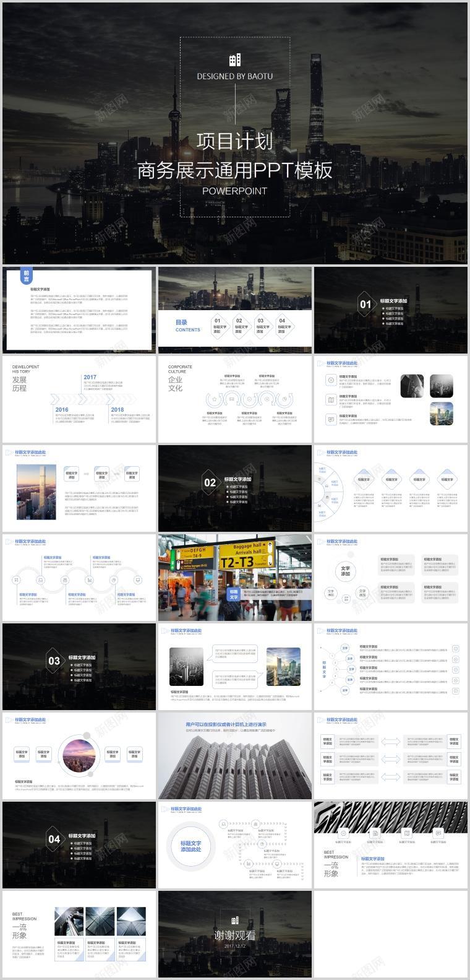This screenshot has width=470, height=980.
Task: Open the grey skyscraper projector demo slide
Action: point(235,755)
